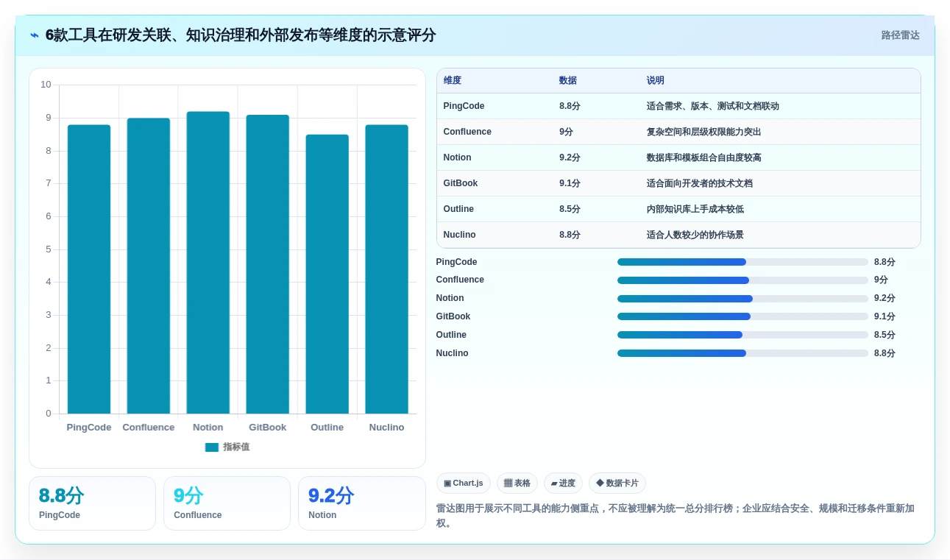This screenshot has width=950, height=560.
Task: Click the Confluence progress bar
Action: pyautogui.click(x=742, y=280)
